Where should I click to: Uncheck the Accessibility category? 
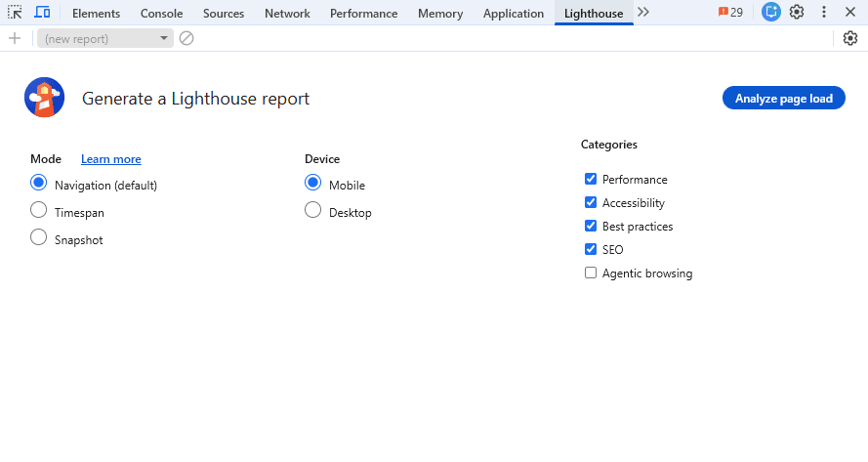[591, 202]
